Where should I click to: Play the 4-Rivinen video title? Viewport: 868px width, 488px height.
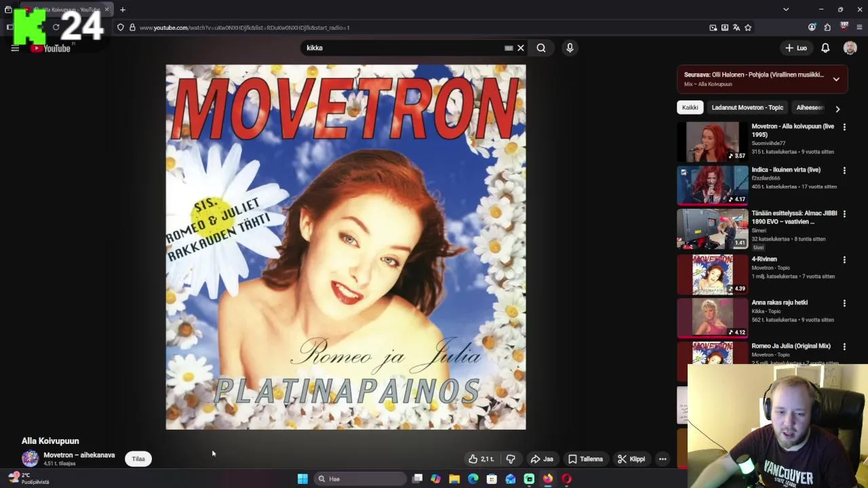[764, 259]
